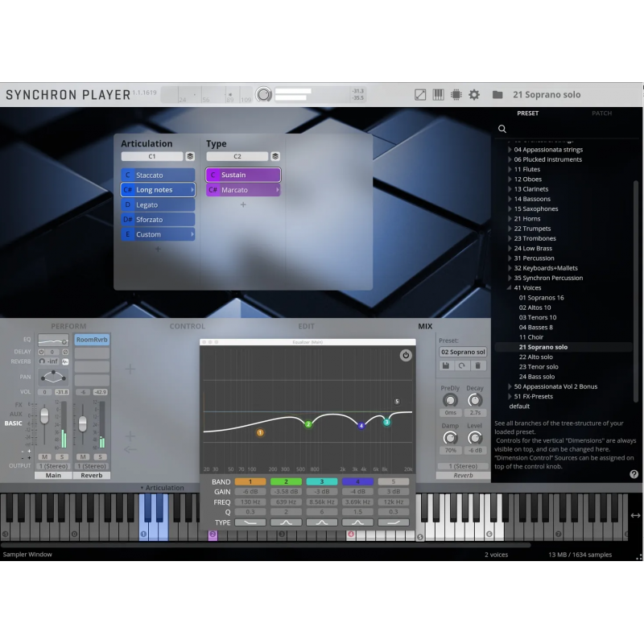Solo the Reverb mixer channel
644x644 pixels.
(x=98, y=456)
